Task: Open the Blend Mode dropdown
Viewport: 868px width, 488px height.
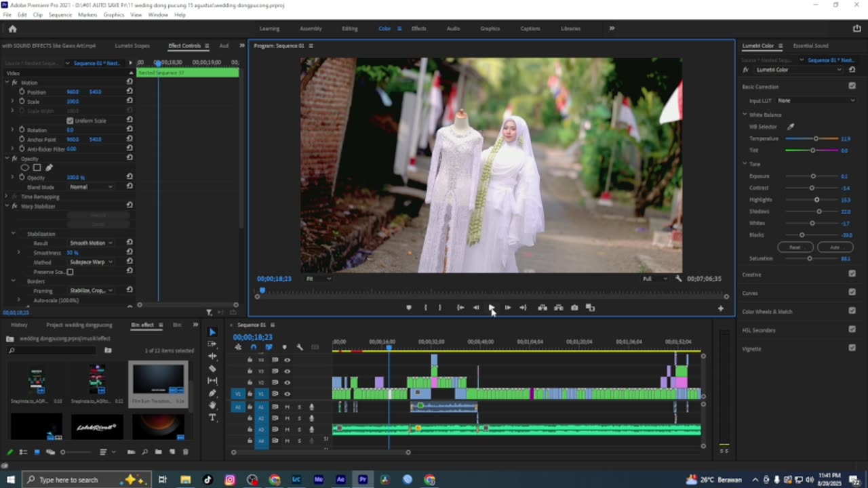Action: point(91,186)
